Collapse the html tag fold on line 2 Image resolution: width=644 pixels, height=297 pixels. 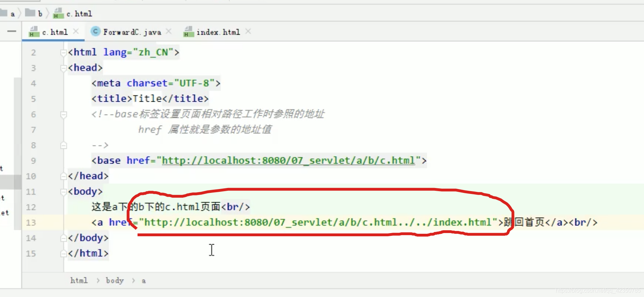point(64,53)
